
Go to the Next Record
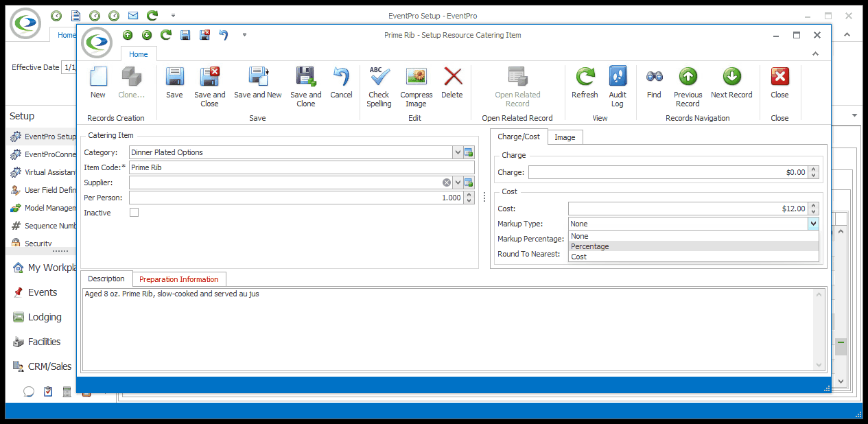click(x=731, y=83)
